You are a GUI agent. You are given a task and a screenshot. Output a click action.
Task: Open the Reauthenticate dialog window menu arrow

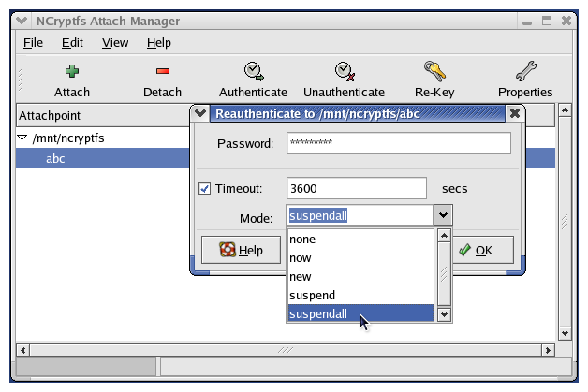200,113
